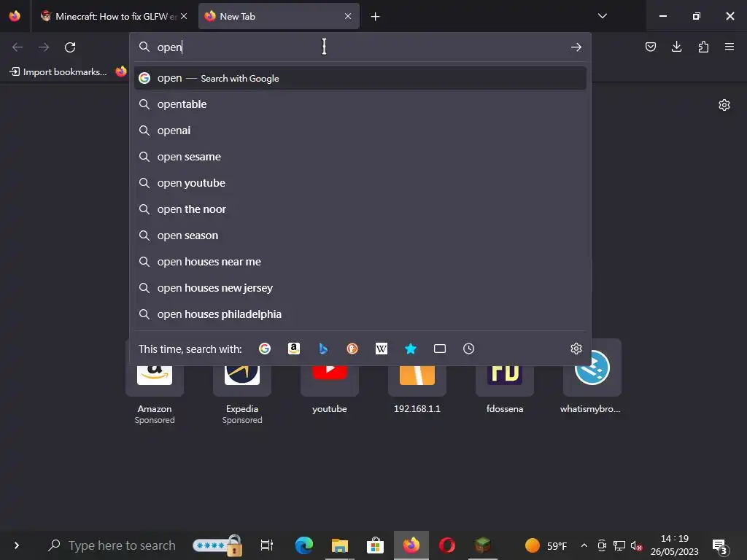This screenshot has width=747, height=560.
Task: Show hidden system tray icons chevron
Action: click(584, 545)
